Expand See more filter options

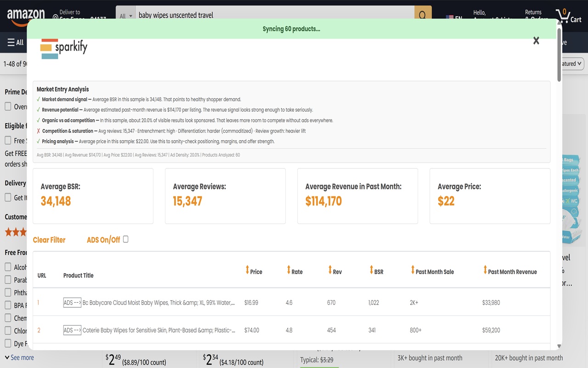pyautogui.click(x=19, y=357)
